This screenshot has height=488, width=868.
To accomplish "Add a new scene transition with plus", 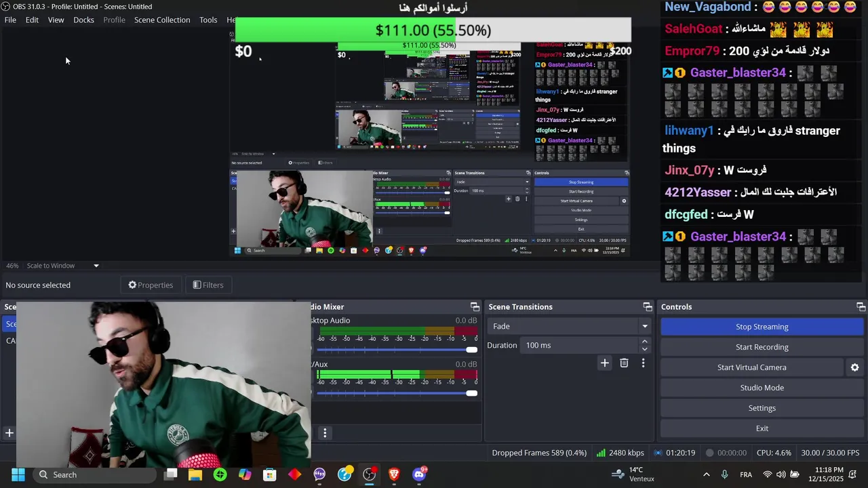I will [604, 363].
